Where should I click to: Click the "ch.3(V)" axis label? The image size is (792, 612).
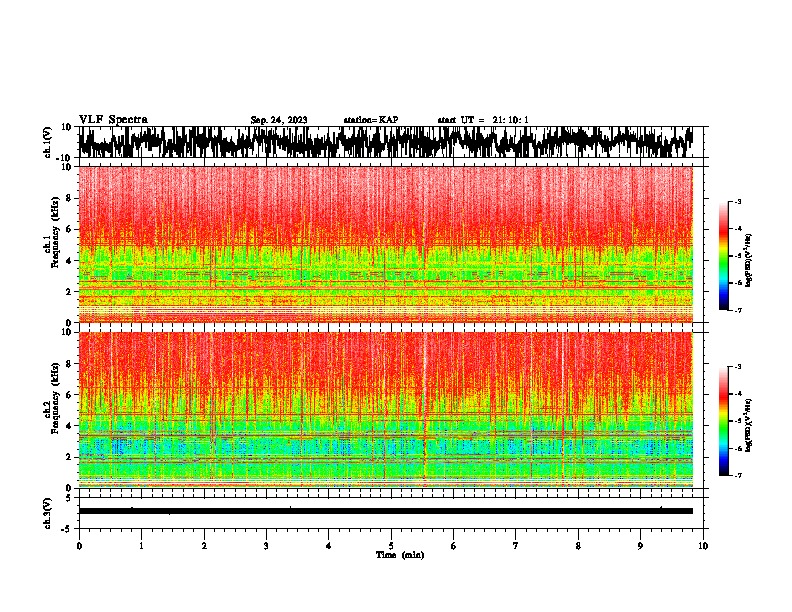48,513
